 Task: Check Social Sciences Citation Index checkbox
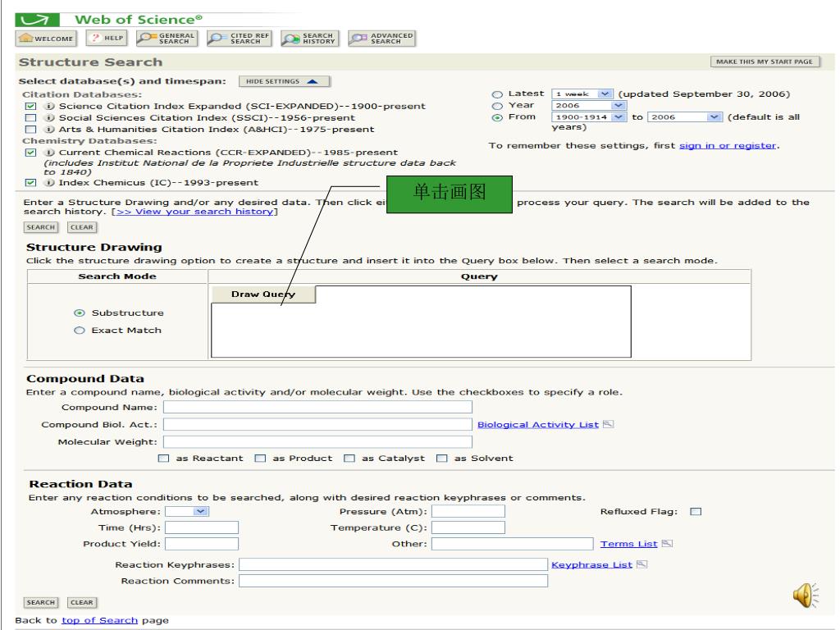point(31,118)
